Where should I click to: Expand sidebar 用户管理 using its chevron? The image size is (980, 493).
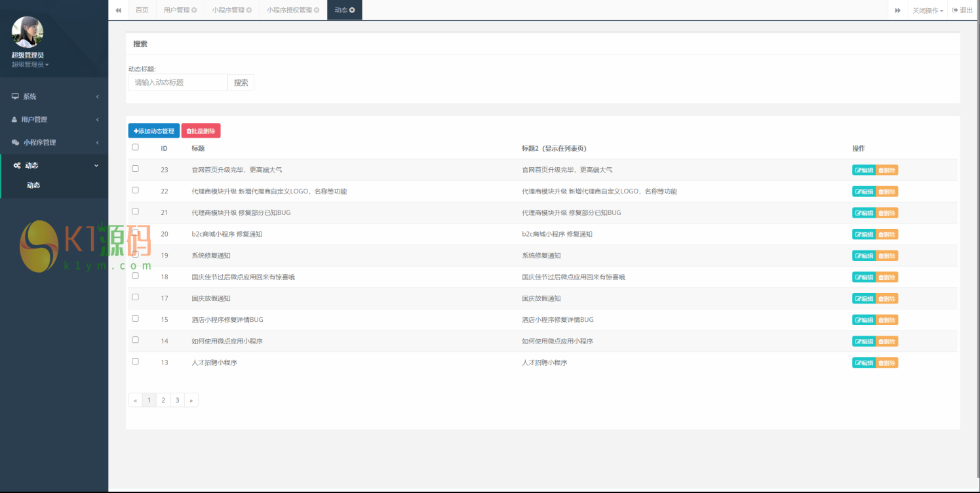coord(97,119)
